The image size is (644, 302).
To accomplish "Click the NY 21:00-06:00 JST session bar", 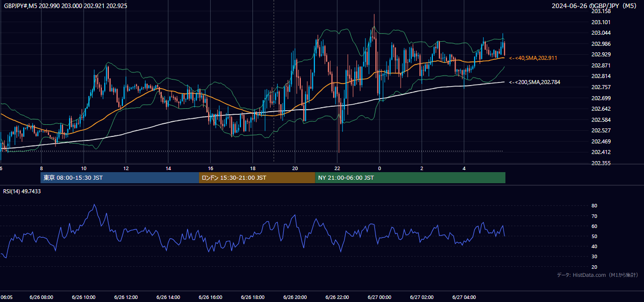I will pos(410,178).
